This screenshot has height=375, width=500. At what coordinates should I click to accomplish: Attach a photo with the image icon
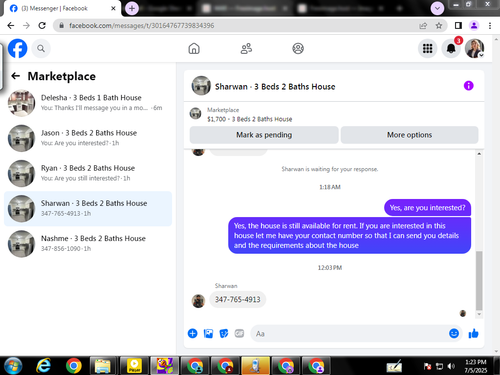[208, 333]
